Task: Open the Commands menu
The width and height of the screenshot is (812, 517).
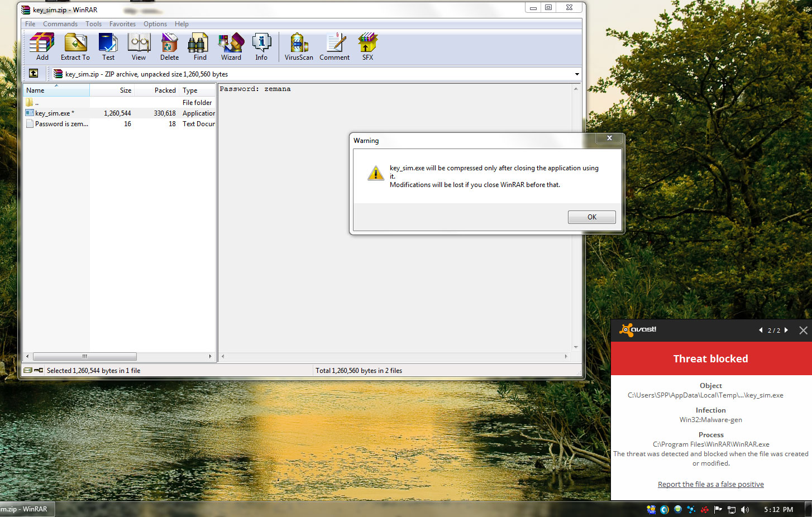Action: (60, 24)
